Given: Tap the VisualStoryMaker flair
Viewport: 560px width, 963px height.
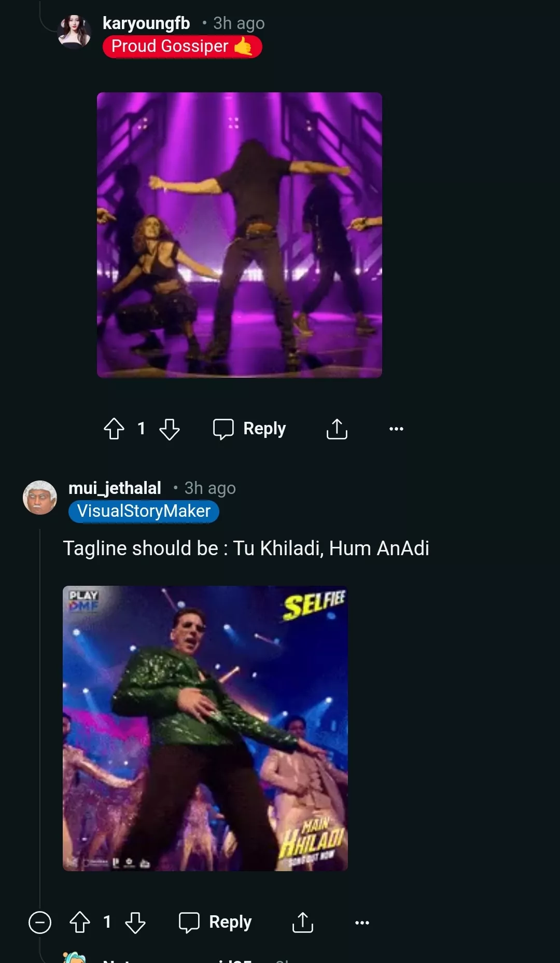Looking at the screenshot, I should (144, 511).
